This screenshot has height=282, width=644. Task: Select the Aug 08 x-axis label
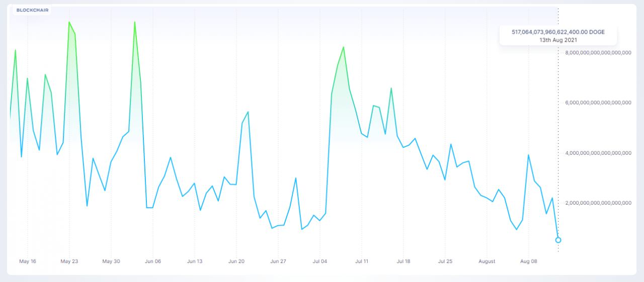coord(529,261)
